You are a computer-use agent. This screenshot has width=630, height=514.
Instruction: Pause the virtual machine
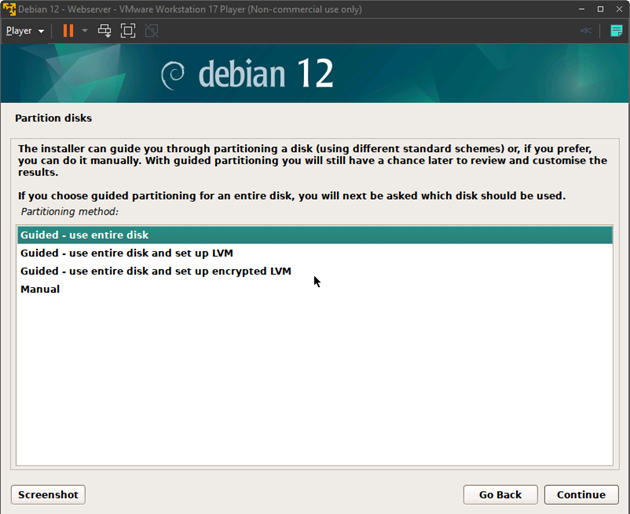coord(68,31)
